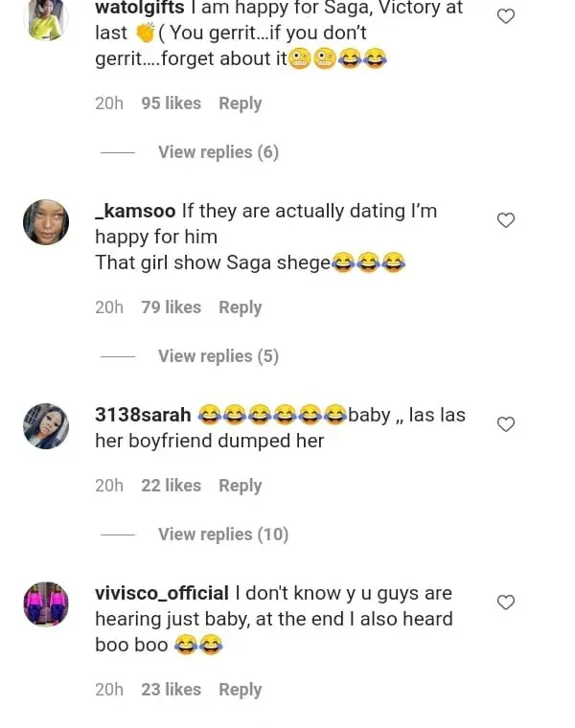Reply to _kamsoo's comment
This screenshot has width=575, height=728.
coord(240,307)
